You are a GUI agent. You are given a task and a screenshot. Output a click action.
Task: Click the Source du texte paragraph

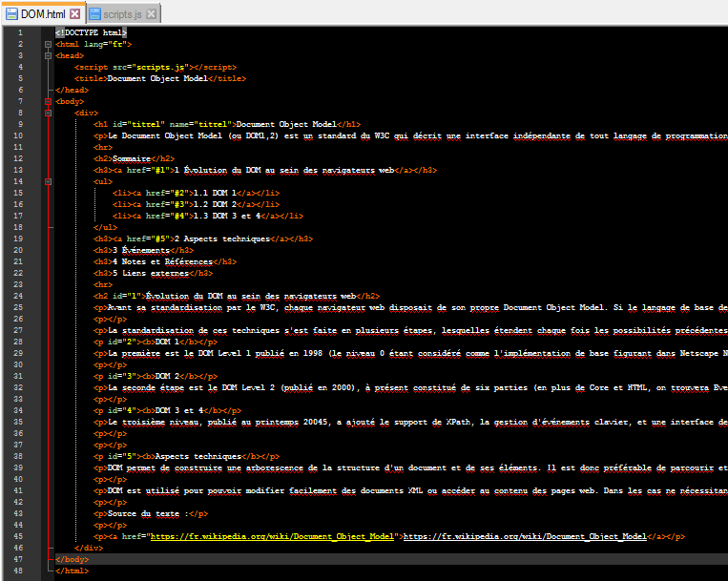[151, 514]
